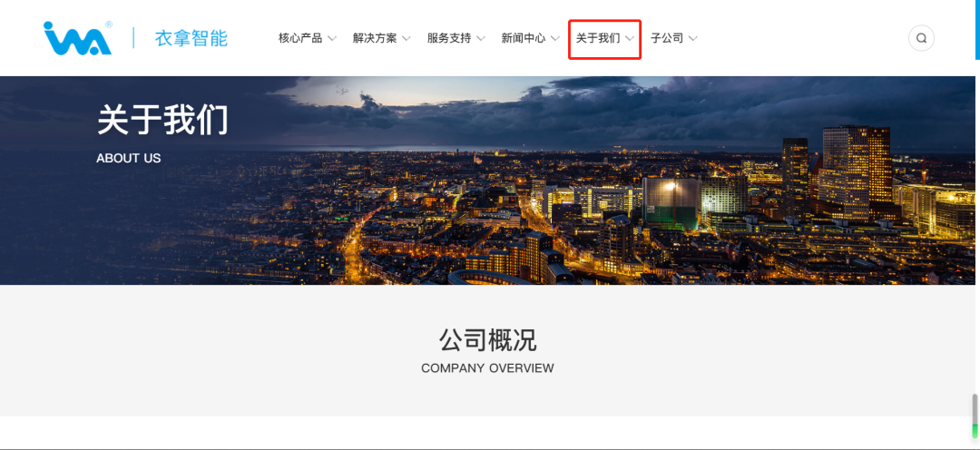Expand the chevron beside 解决方案
980x450 pixels.
click(x=407, y=39)
